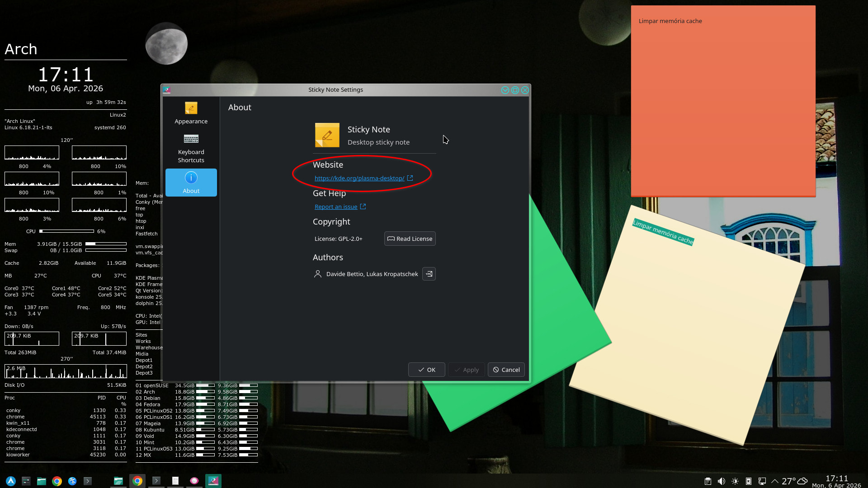Switch to the Keyboard Shortcuts page
The image size is (868, 488).
pos(191,148)
